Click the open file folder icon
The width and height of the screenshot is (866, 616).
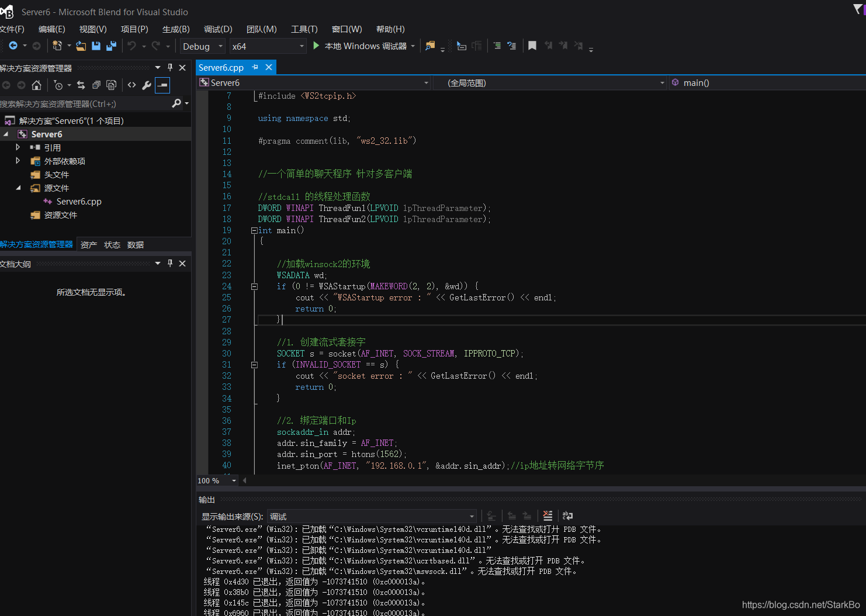81,46
